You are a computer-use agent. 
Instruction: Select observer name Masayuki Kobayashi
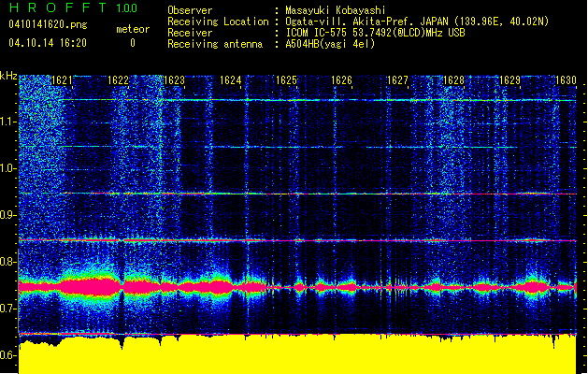tap(336, 10)
